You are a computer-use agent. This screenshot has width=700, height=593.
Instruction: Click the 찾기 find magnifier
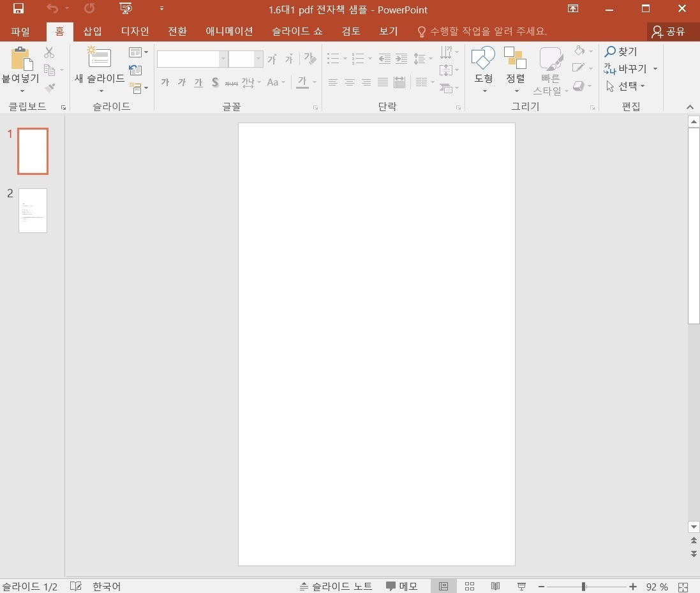[x=610, y=51]
